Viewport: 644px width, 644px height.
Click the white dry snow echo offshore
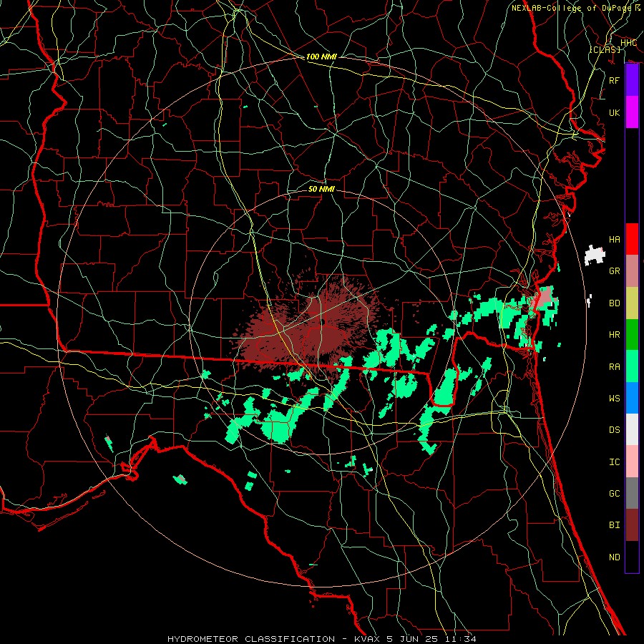pos(595,255)
